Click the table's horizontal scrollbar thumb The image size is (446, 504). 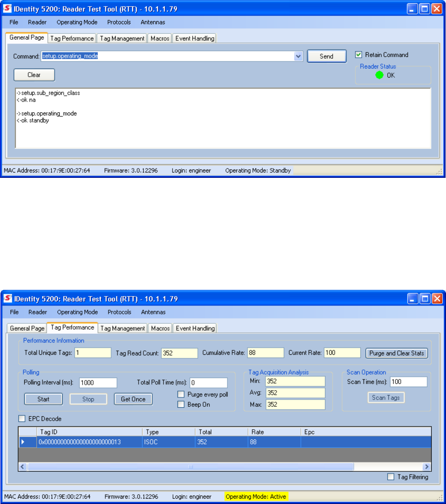pos(191,466)
